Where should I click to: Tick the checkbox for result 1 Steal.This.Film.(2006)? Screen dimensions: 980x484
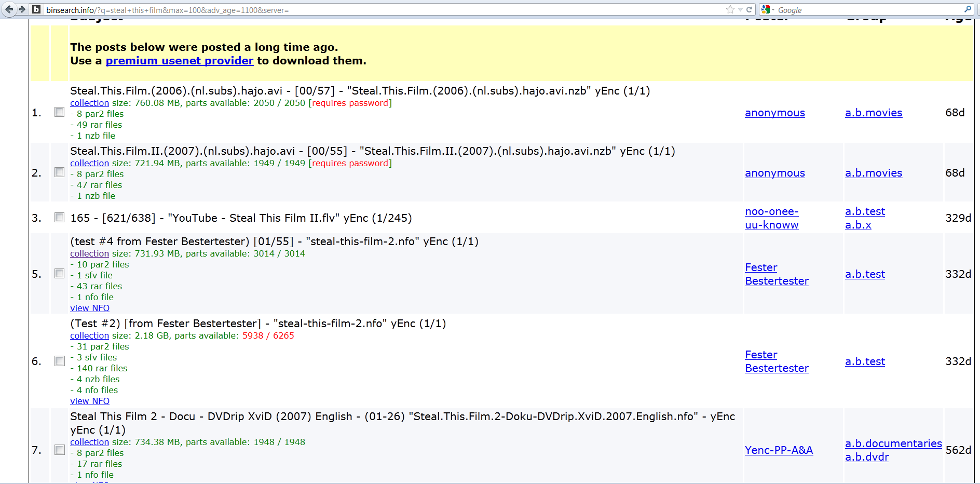pos(60,112)
